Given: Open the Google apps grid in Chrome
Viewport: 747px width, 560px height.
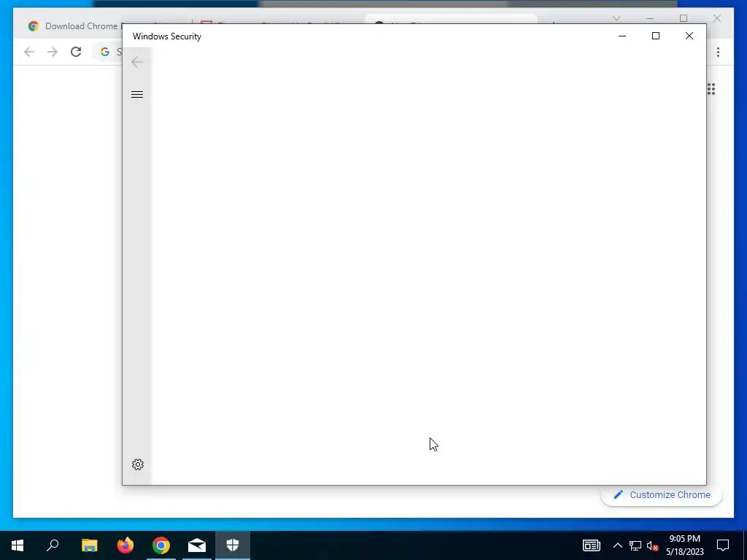Looking at the screenshot, I should [x=711, y=89].
